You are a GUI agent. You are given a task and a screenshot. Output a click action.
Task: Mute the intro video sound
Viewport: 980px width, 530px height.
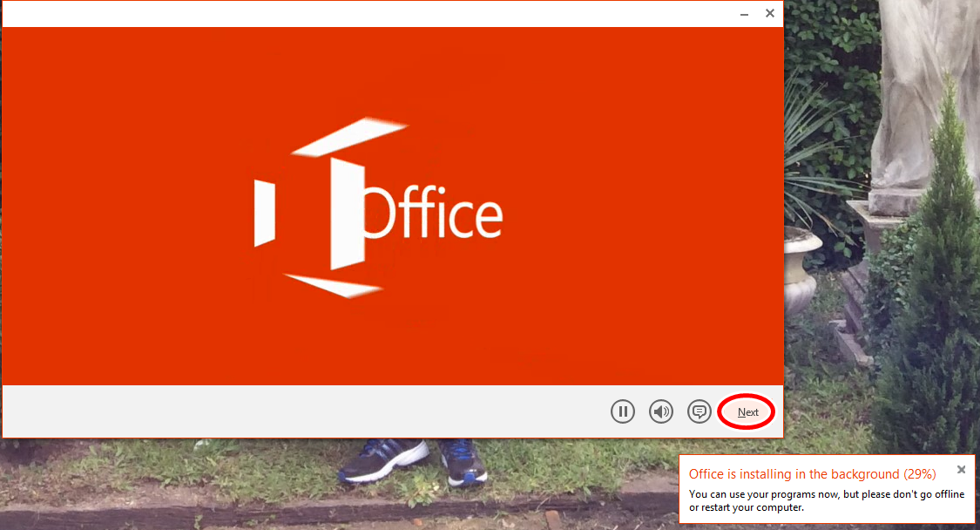pyautogui.click(x=660, y=411)
